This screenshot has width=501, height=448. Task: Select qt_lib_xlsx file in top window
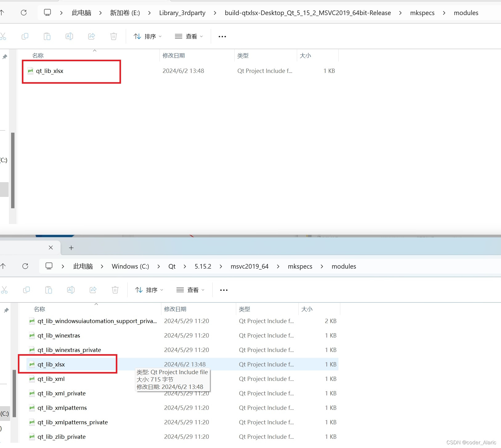click(50, 71)
